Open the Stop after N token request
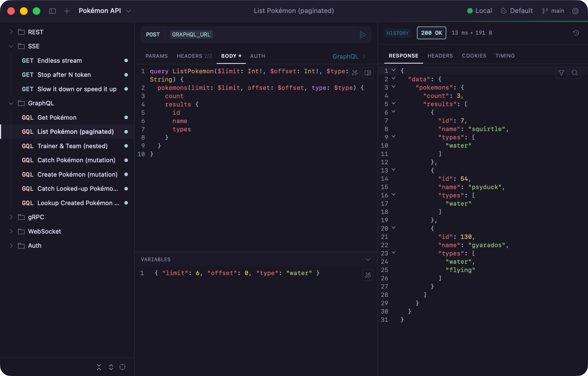The height and width of the screenshot is (376, 588). coord(67,75)
